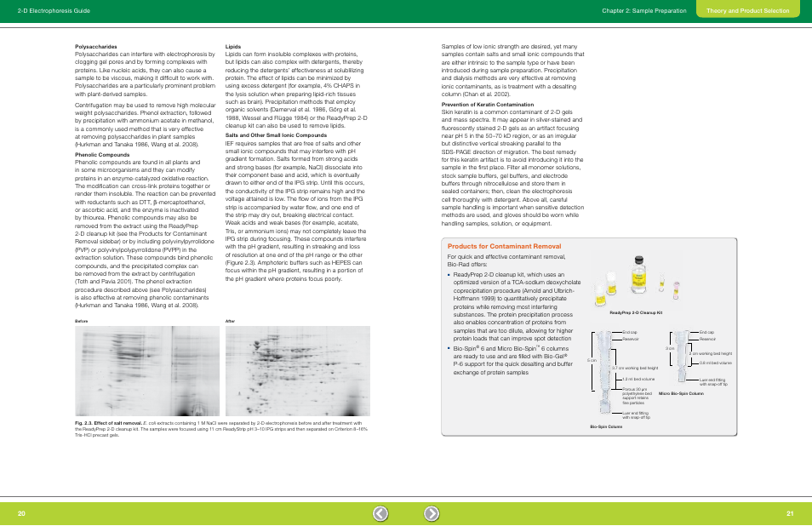The width and height of the screenshot is (812, 526).
Task: Select the ReadyPrep 2-D Cleanup Kit caption
Action: click(636, 312)
